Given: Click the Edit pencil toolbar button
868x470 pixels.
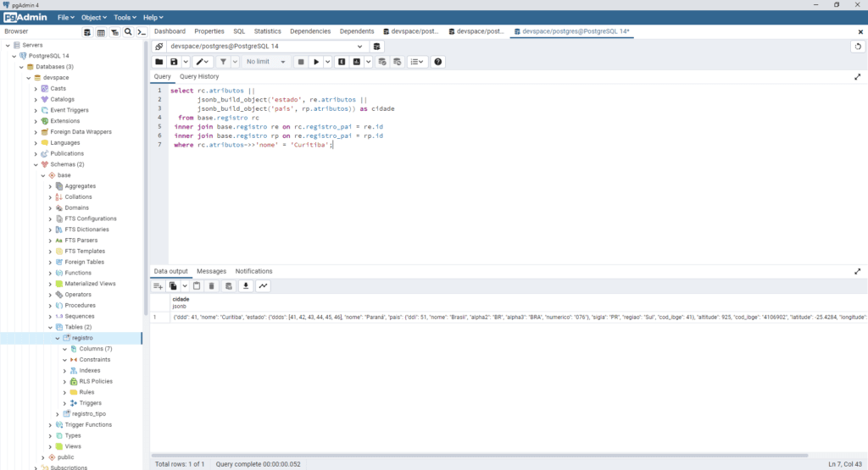Looking at the screenshot, I should 202,62.
